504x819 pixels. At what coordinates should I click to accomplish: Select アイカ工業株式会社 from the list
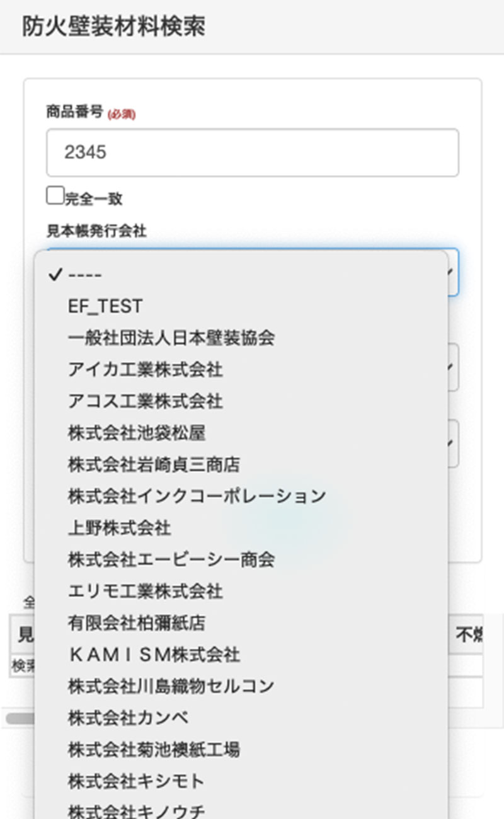pos(145,369)
